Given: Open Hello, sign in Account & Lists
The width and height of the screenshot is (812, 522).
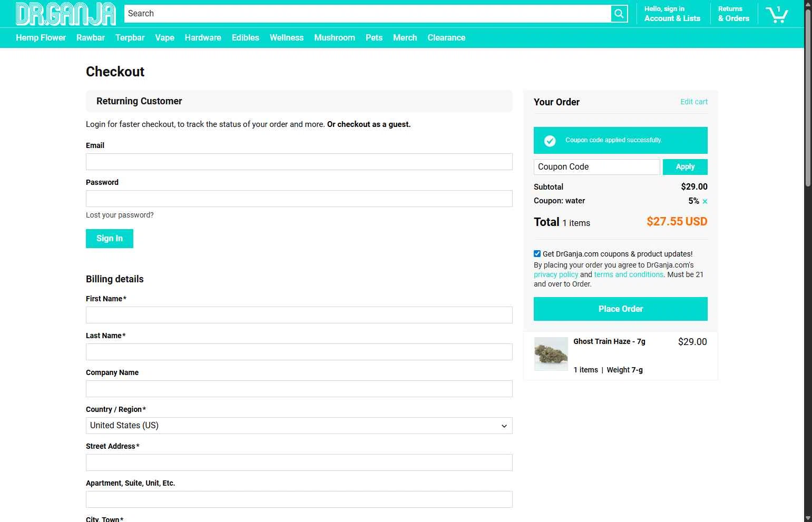Looking at the screenshot, I should 672,14.
